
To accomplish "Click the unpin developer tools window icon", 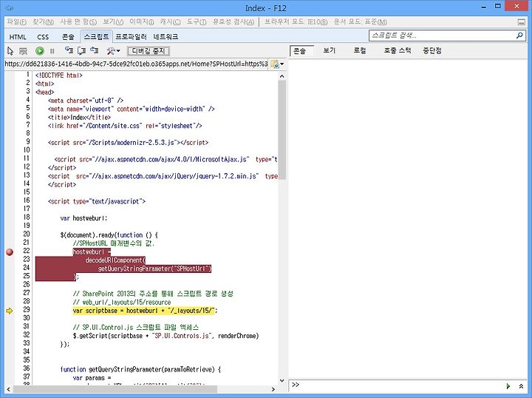I will tap(522, 22).
